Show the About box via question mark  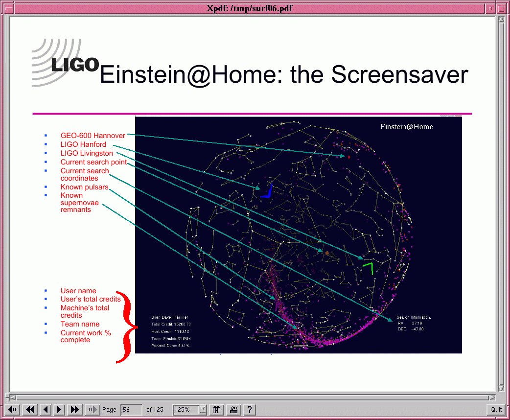250,409
